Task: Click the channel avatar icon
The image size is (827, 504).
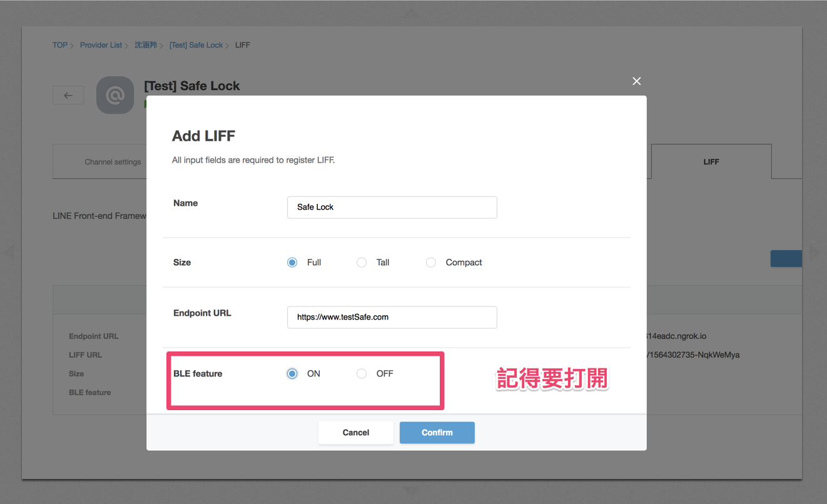Action: click(x=115, y=95)
